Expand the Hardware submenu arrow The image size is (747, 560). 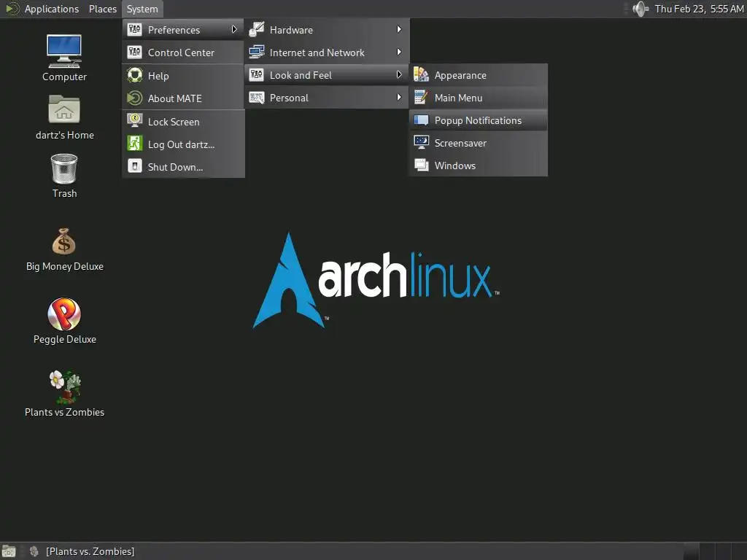click(x=399, y=29)
